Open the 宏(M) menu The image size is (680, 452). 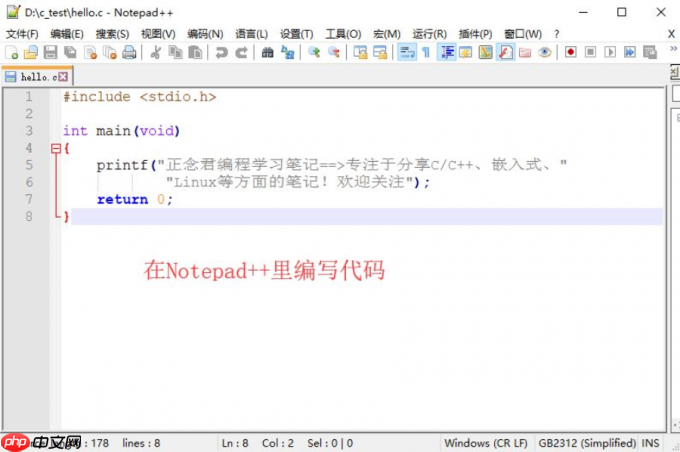click(x=387, y=34)
